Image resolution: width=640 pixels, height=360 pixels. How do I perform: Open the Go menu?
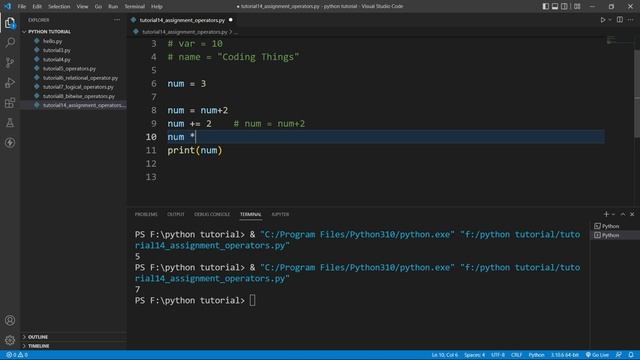click(x=98, y=6)
